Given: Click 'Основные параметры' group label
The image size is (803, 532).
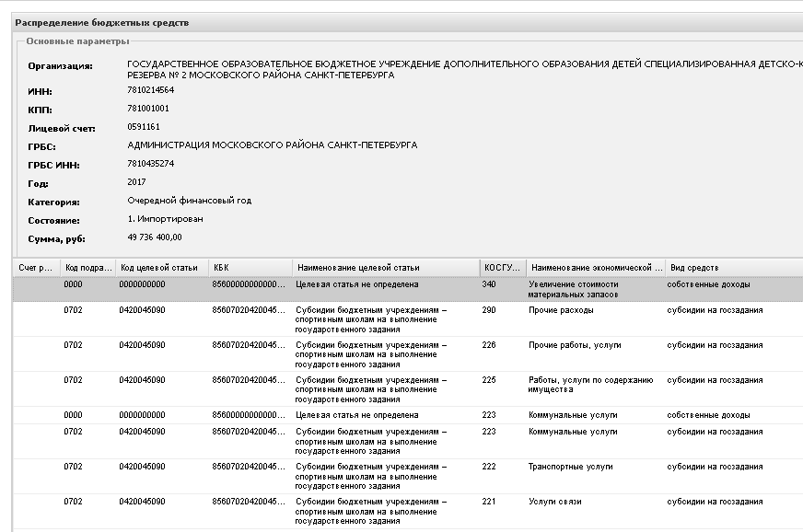Looking at the screenshot, I should pyautogui.click(x=78, y=41).
